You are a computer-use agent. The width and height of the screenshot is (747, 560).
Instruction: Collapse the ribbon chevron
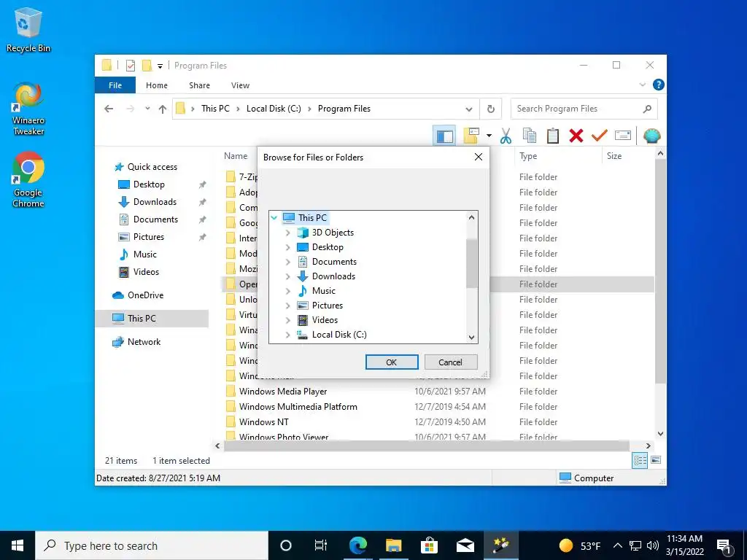coord(642,85)
